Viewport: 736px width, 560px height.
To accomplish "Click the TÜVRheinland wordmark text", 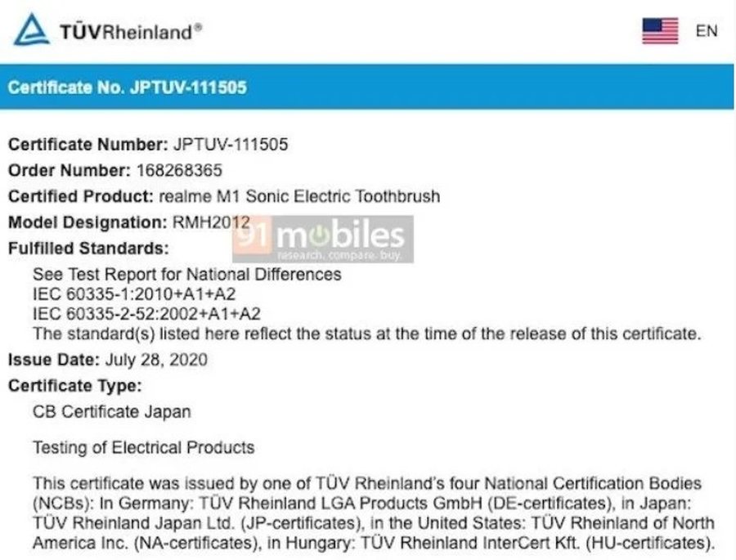I will coord(130,32).
